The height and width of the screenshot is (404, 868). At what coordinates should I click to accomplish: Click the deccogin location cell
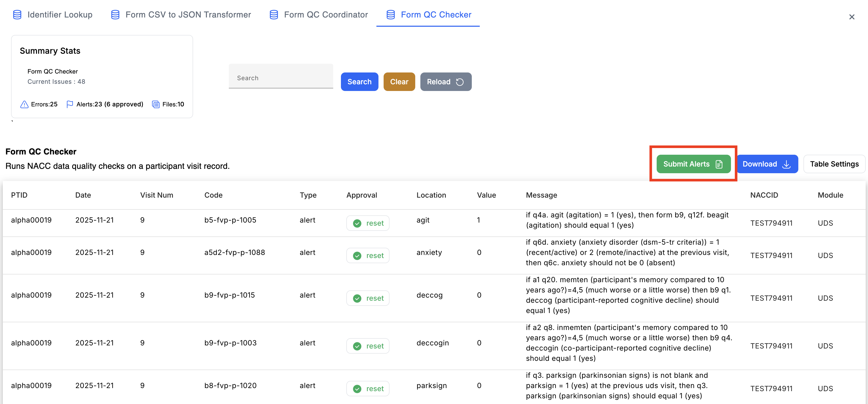(433, 343)
